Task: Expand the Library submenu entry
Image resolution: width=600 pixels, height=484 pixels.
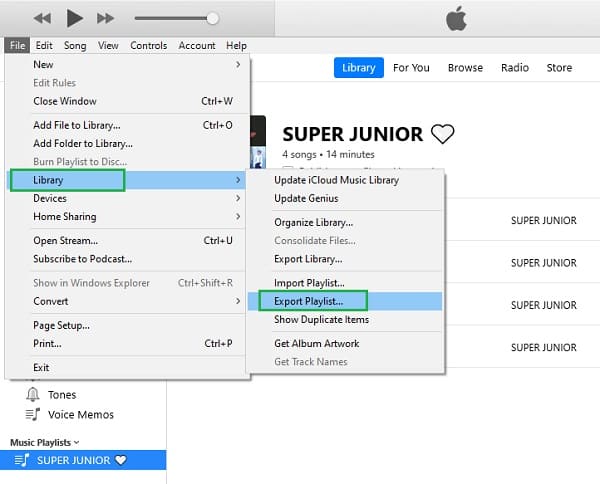Action: tap(128, 180)
